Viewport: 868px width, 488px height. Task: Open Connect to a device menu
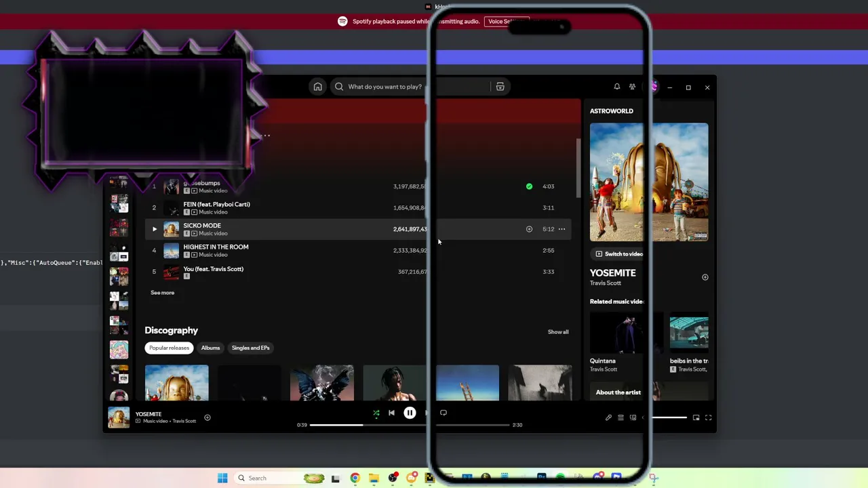[x=633, y=418]
